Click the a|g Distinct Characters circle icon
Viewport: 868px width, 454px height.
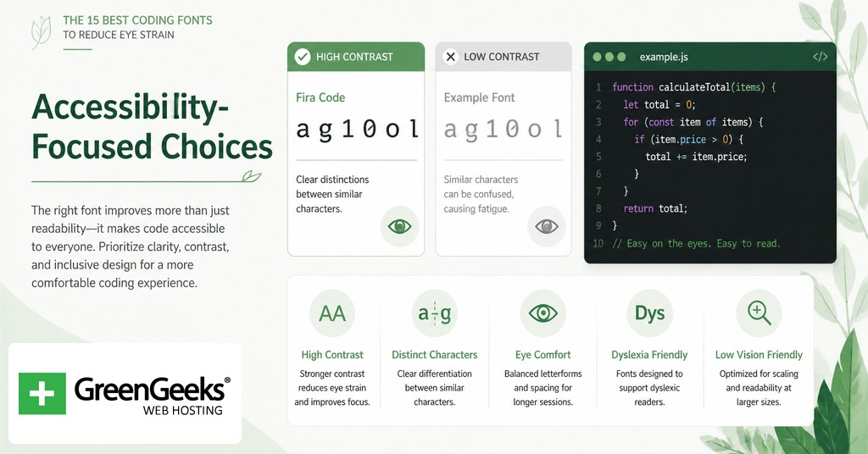(x=435, y=313)
